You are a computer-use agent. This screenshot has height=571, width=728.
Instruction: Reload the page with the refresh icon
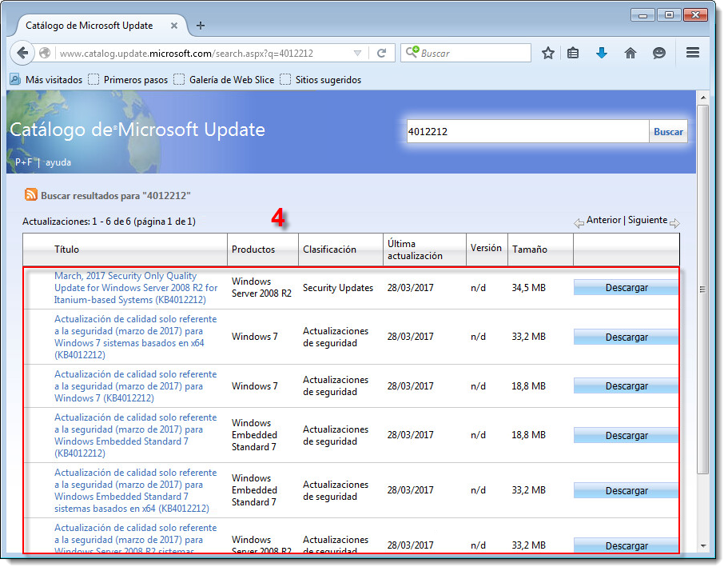click(382, 53)
